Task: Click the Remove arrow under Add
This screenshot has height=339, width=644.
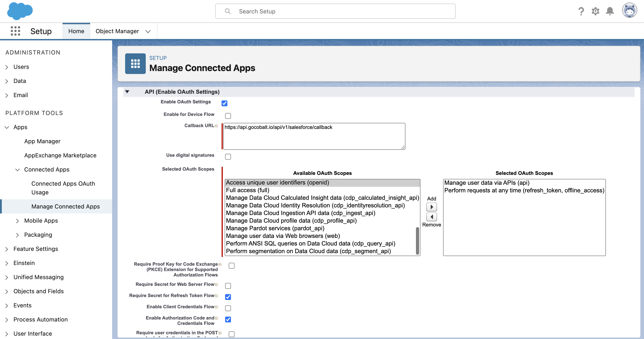Action: point(431,217)
